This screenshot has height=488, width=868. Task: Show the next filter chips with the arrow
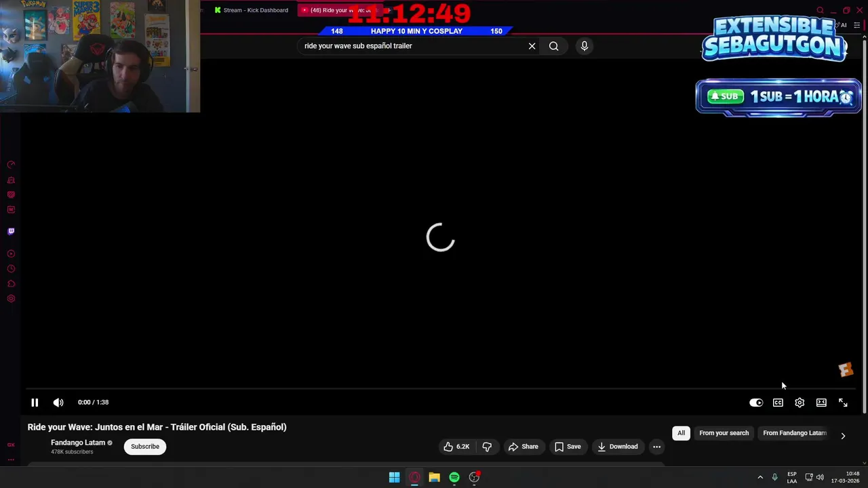(x=843, y=436)
